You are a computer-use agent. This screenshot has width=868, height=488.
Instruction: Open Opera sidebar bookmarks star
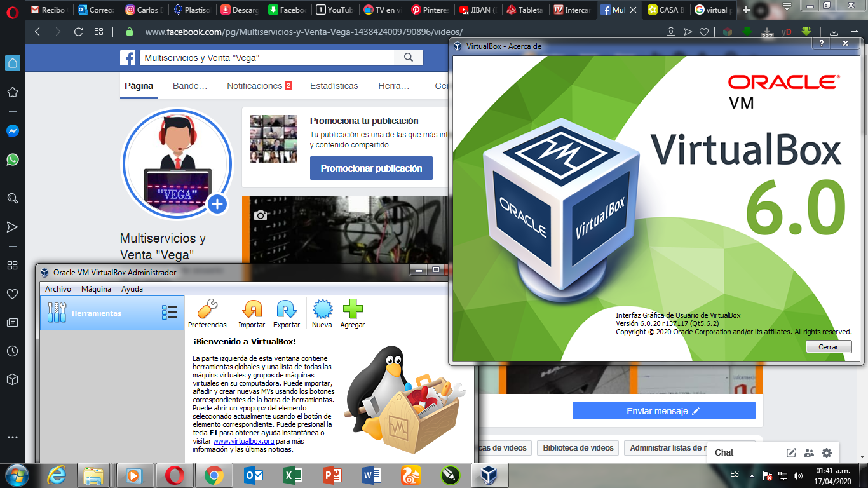pyautogui.click(x=12, y=92)
